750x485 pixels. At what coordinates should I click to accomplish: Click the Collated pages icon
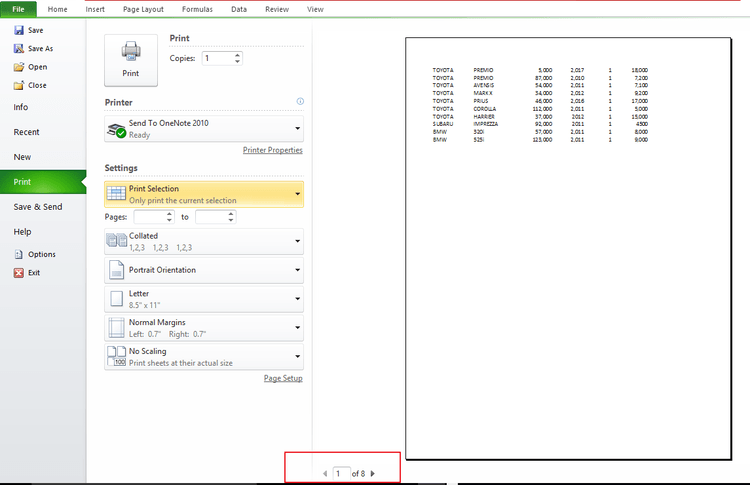click(116, 240)
